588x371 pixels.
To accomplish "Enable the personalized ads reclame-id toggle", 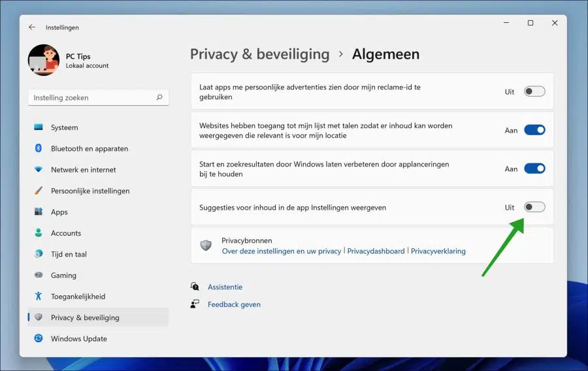I will 534,91.
